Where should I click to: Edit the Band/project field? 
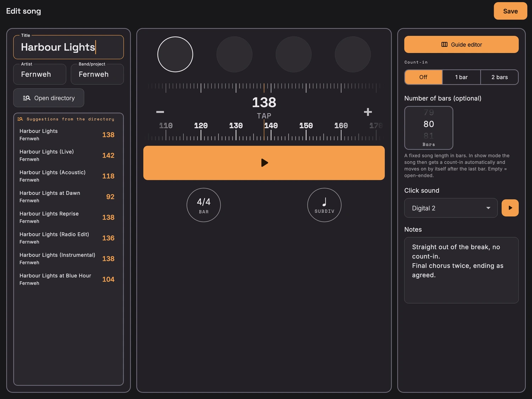point(97,74)
